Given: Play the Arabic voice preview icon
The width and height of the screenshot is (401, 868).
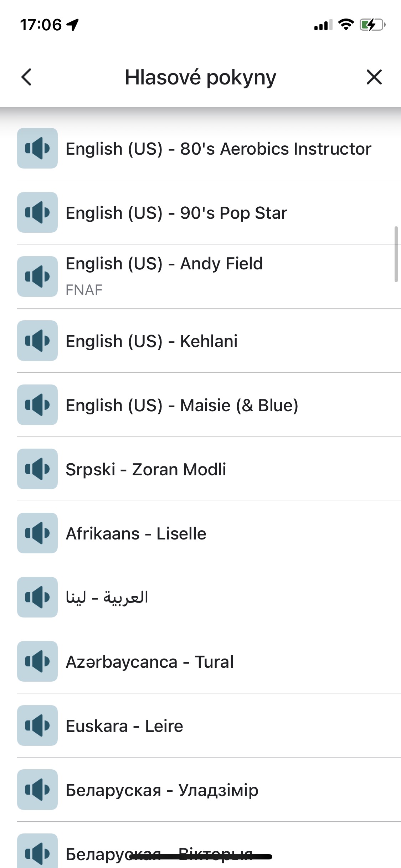Looking at the screenshot, I should pyautogui.click(x=37, y=597).
